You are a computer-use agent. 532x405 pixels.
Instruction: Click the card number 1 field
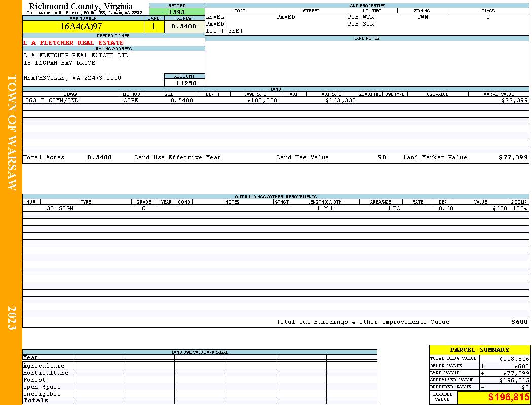click(x=154, y=26)
